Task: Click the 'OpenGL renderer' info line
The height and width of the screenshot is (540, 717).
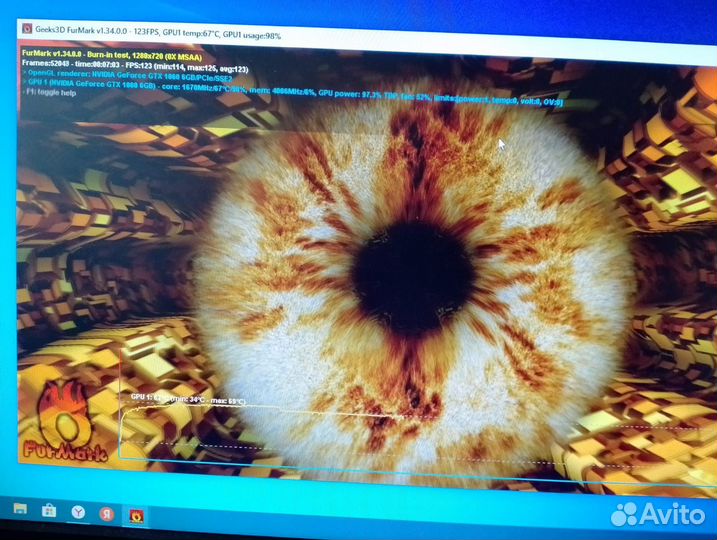Action: click(128, 76)
